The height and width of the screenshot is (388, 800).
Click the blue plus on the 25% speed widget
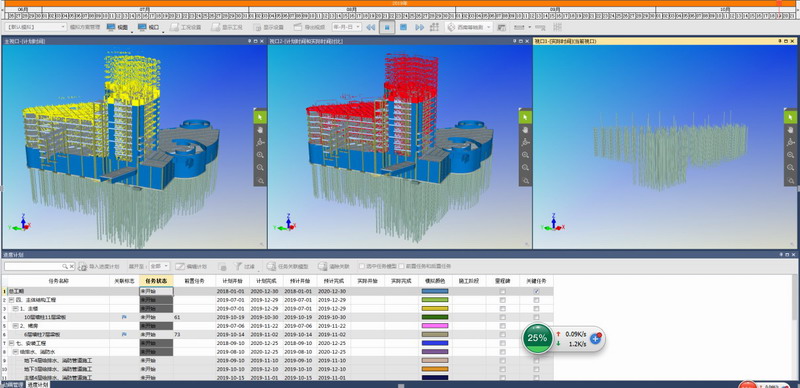click(595, 338)
